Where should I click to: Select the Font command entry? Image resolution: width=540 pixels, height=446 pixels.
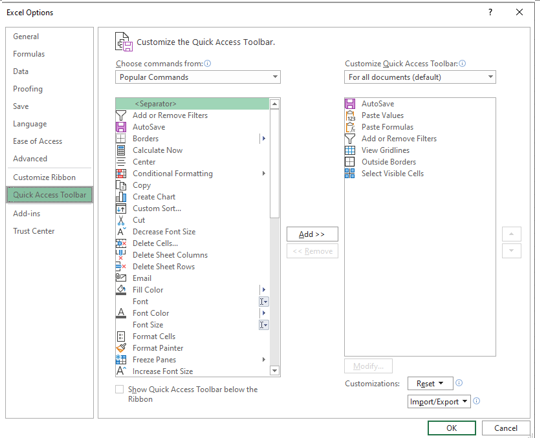tap(192, 302)
